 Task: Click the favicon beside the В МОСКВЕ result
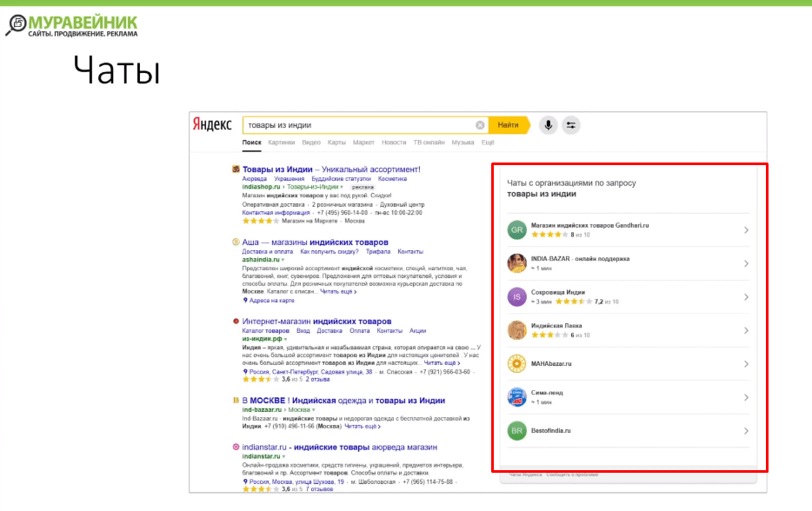click(x=236, y=401)
